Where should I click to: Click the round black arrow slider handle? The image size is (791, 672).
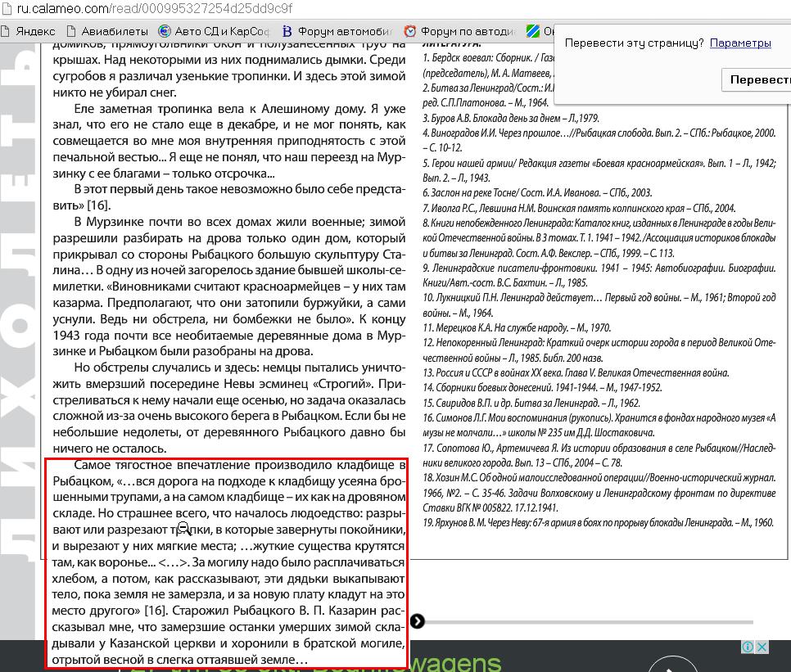(417, 621)
